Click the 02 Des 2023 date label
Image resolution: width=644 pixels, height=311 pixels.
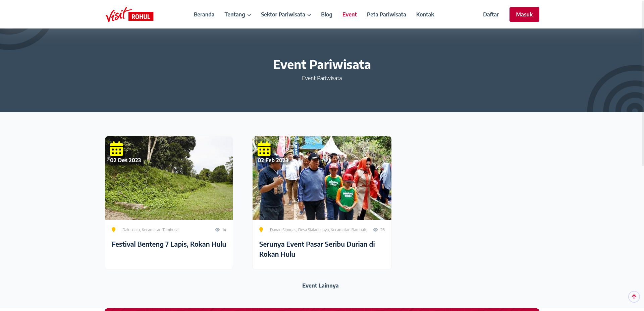click(125, 160)
